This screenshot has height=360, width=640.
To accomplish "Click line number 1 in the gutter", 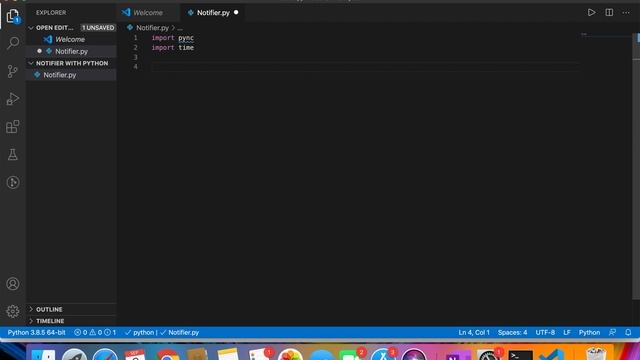I will click(x=136, y=38).
